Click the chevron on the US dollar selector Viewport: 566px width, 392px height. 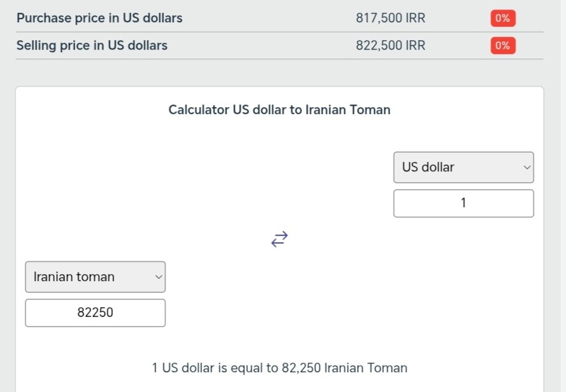[x=526, y=167]
